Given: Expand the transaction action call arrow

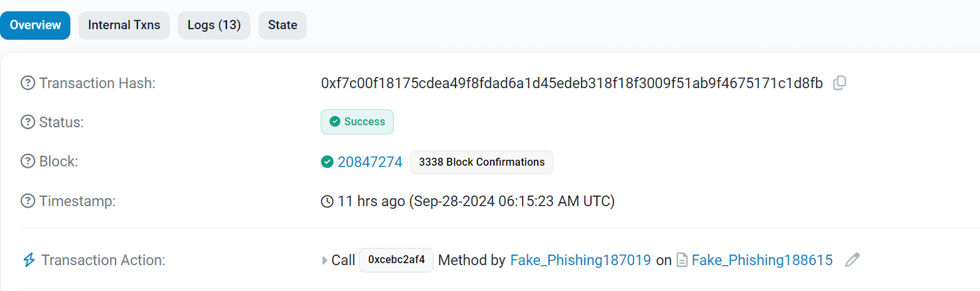Looking at the screenshot, I should (325, 260).
